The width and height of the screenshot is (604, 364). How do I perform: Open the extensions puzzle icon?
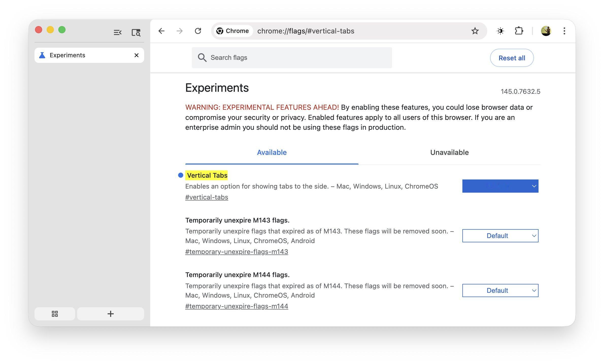(519, 31)
